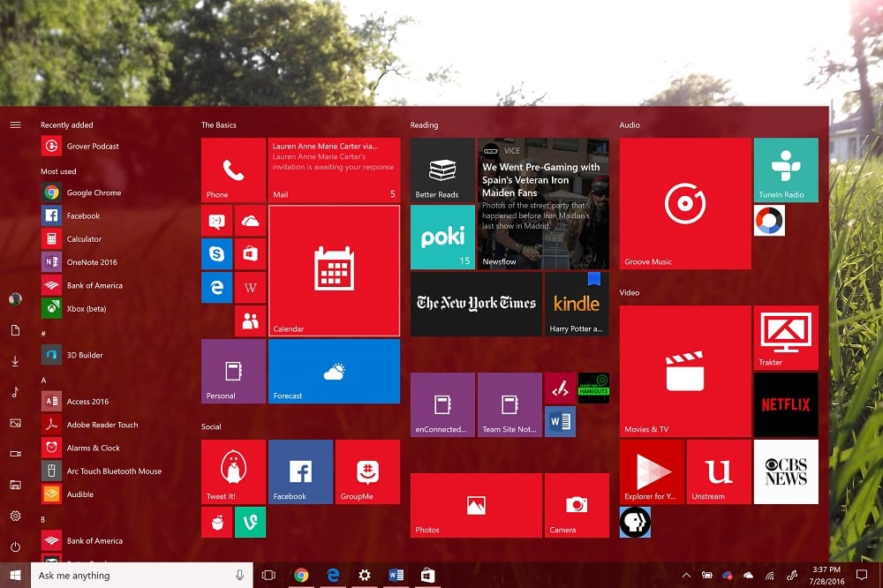Image resolution: width=883 pixels, height=588 pixels.
Task: Open the Movies & TV tile
Action: click(x=685, y=371)
